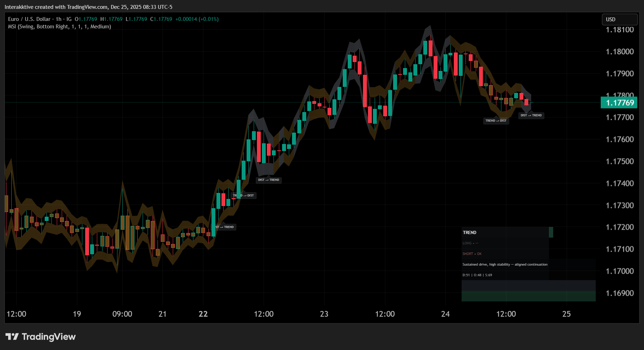Click the date label 23 on time axis

[324, 314]
